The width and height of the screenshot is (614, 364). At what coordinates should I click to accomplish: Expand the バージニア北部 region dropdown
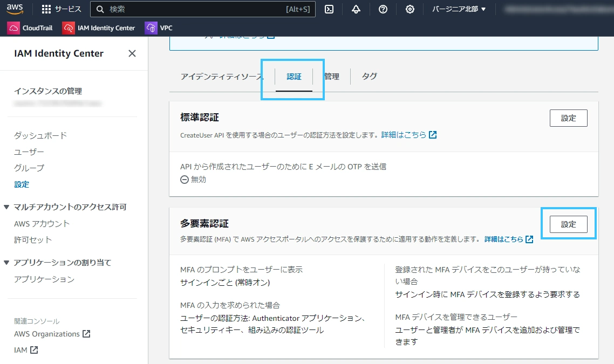(x=459, y=9)
